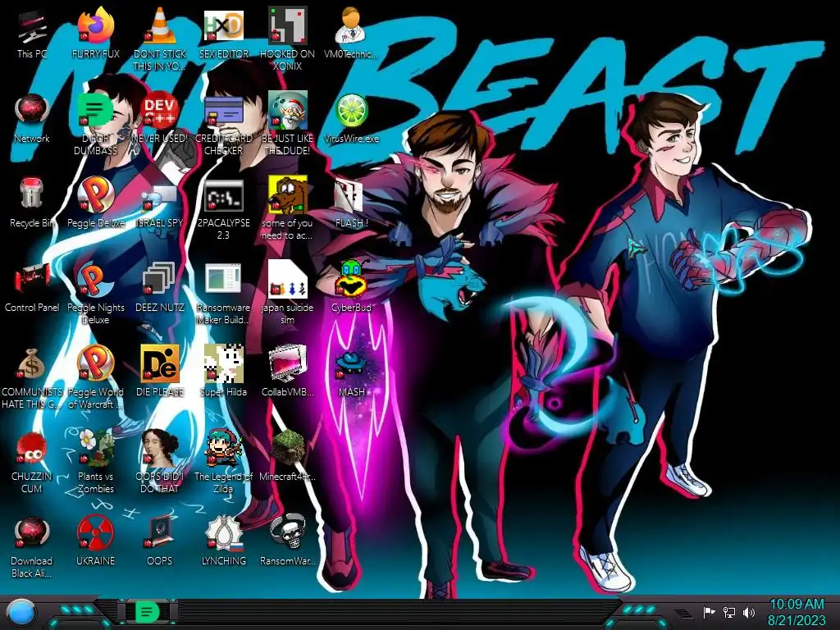Click OOPS DID I DO THAT portrait icon

click(160, 448)
